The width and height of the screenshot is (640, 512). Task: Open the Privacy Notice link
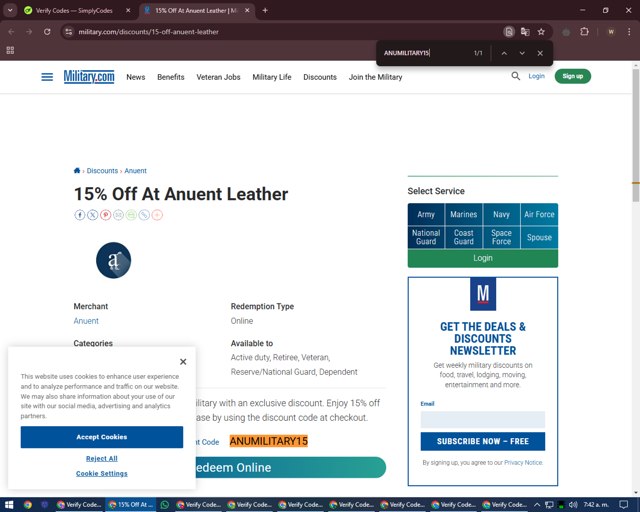[x=523, y=463]
